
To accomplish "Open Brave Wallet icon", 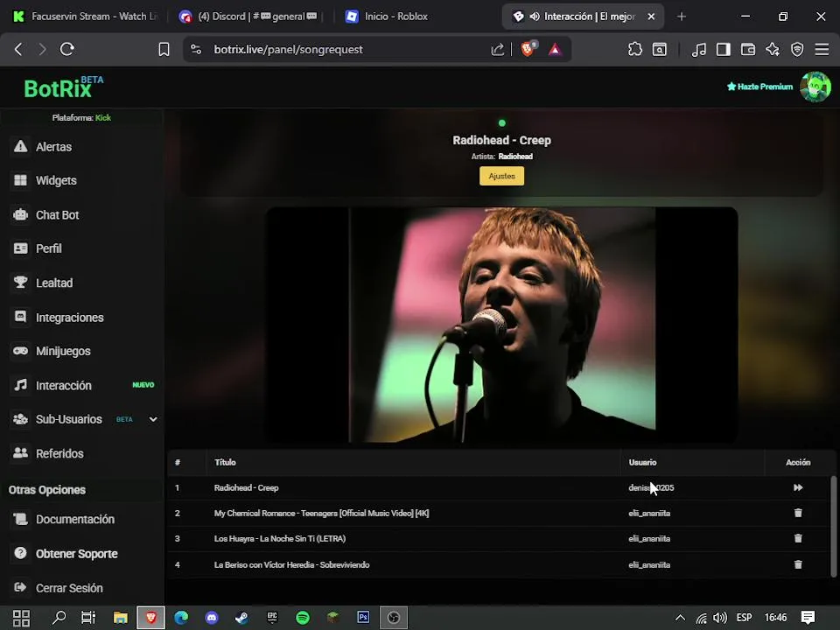I will click(x=748, y=49).
